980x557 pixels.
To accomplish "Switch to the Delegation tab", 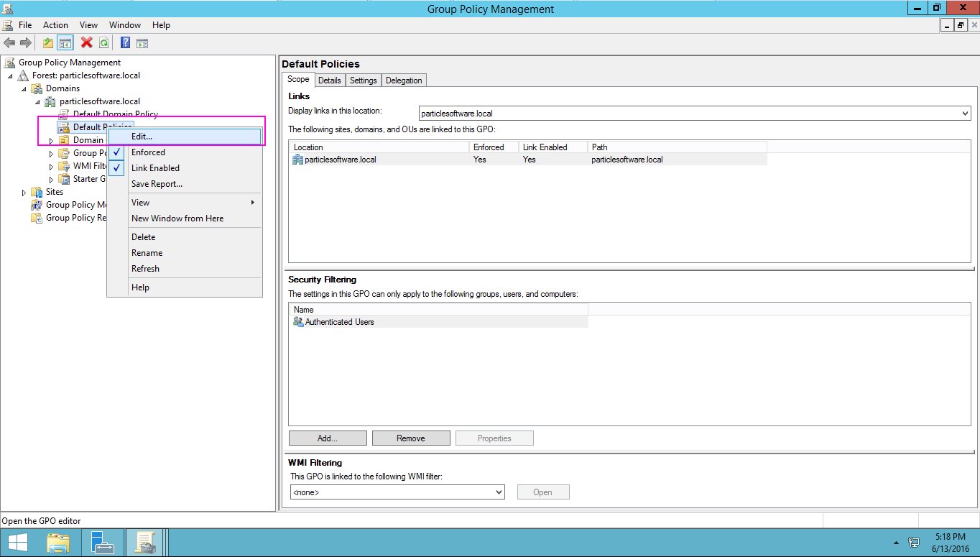I will pyautogui.click(x=404, y=80).
